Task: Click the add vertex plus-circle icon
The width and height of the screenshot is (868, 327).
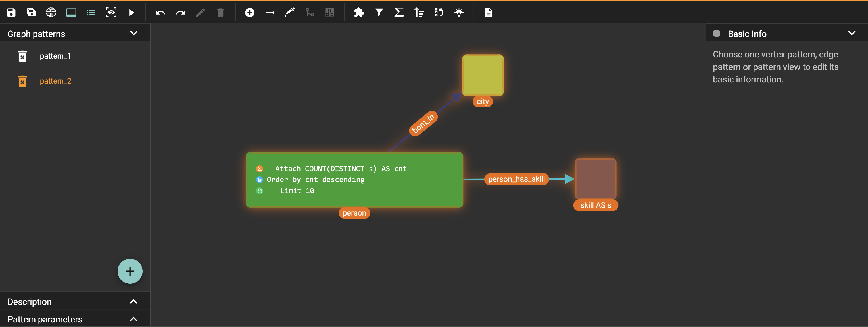Action: click(250, 13)
